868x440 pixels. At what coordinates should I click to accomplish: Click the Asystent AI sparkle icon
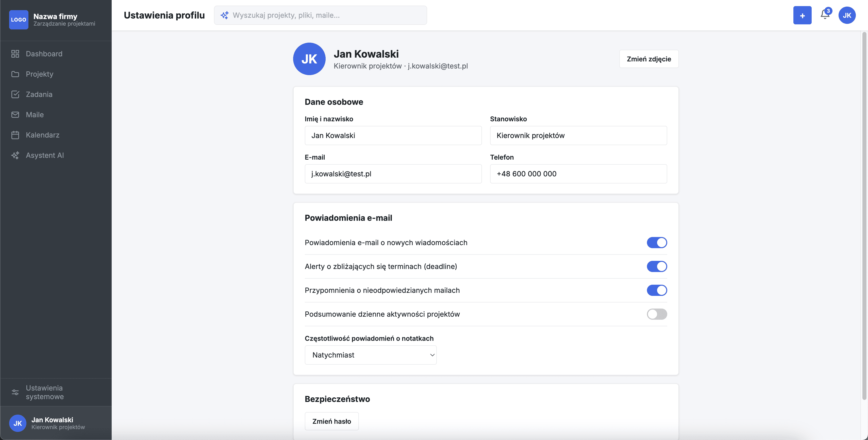[15, 155]
